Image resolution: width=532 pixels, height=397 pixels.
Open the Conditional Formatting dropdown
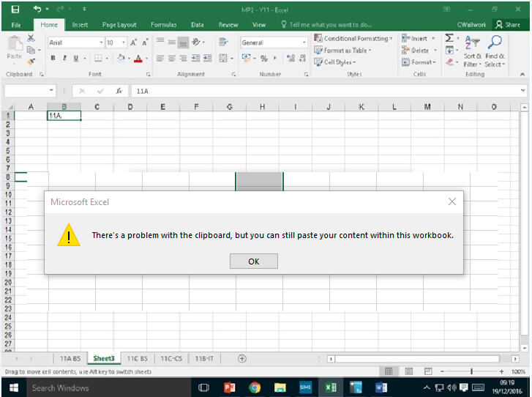tap(354, 38)
